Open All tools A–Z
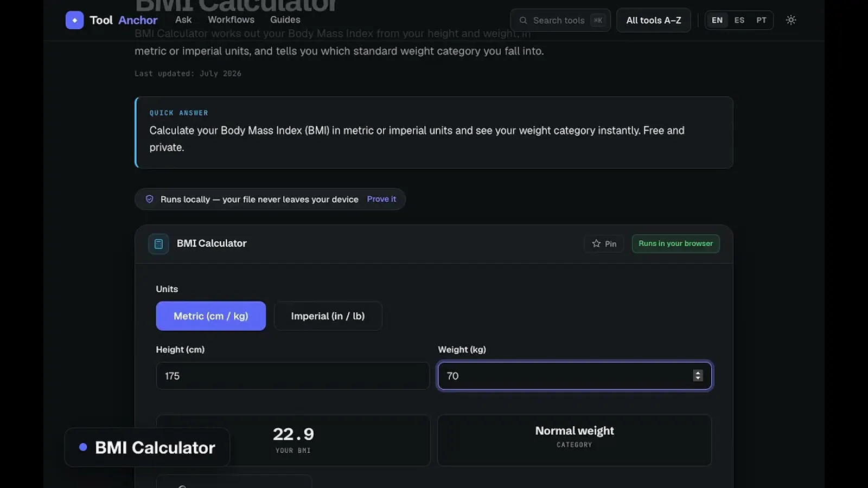This screenshot has width=868, height=488. pos(654,20)
